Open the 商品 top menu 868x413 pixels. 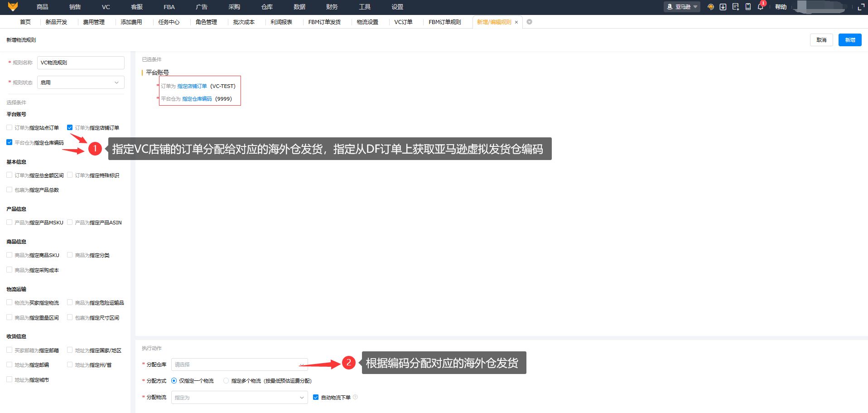tap(43, 7)
